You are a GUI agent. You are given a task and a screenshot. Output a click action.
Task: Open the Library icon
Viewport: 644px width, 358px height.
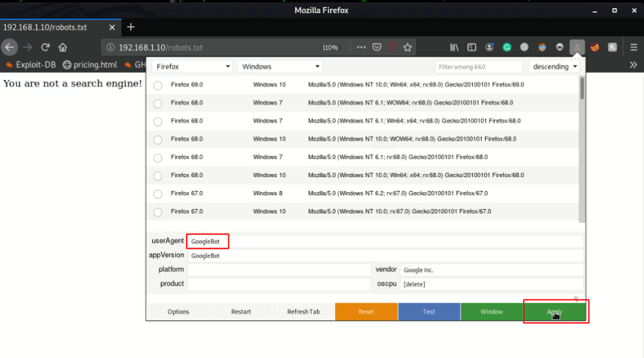454,48
